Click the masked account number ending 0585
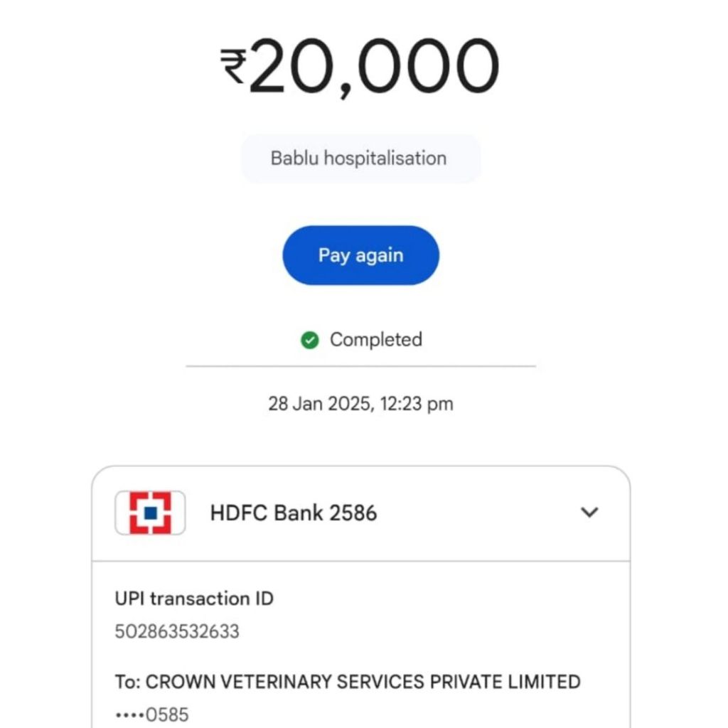Screen dimensions: 728x728 152,714
